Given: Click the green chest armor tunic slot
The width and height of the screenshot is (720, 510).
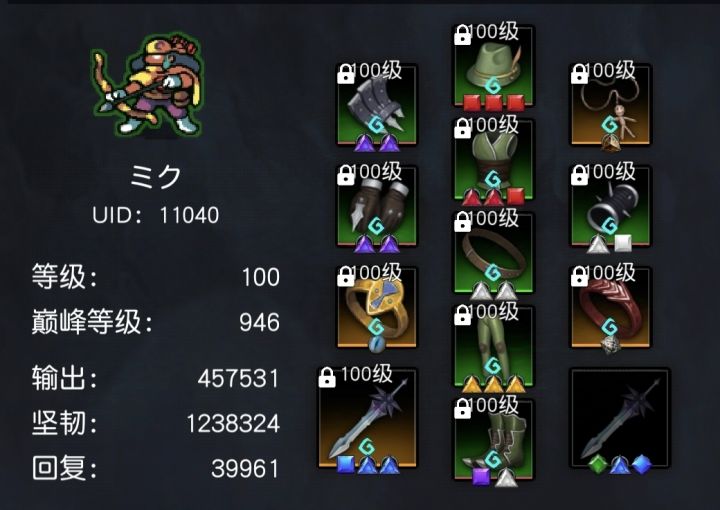Looking at the screenshot, I should (x=494, y=159).
